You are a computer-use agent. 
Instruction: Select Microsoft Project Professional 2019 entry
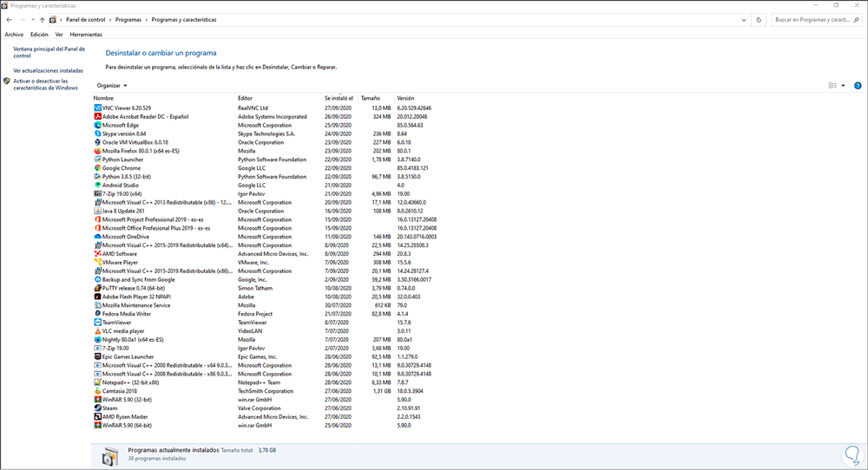(266, 219)
